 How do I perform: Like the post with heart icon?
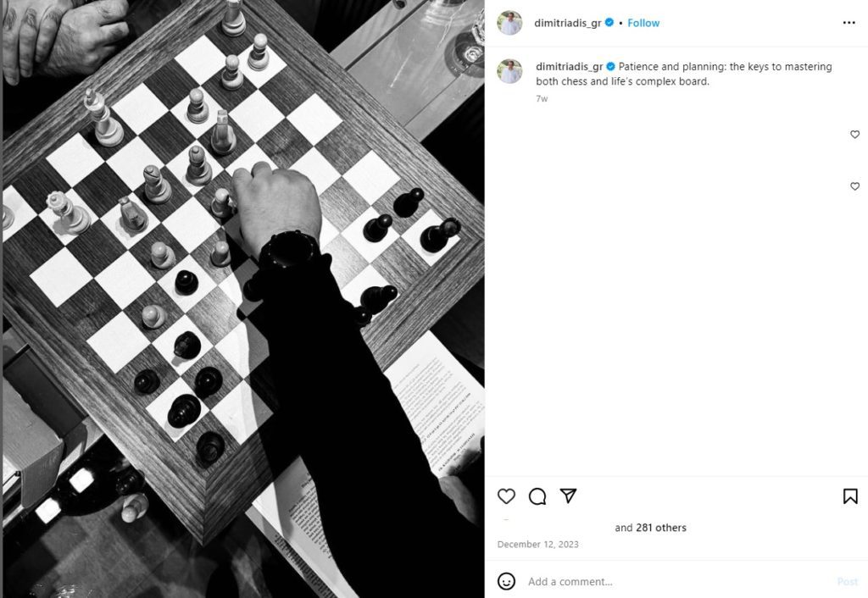coord(506,496)
